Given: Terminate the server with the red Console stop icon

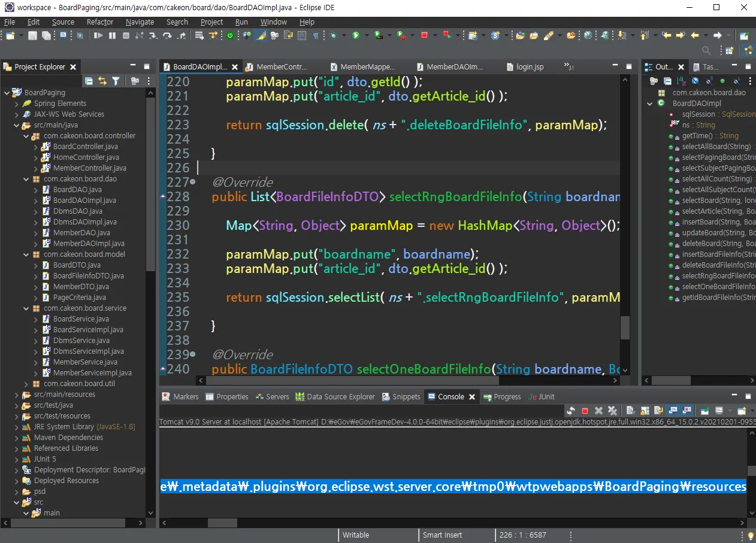Looking at the screenshot, I should (x=585, y=411).
